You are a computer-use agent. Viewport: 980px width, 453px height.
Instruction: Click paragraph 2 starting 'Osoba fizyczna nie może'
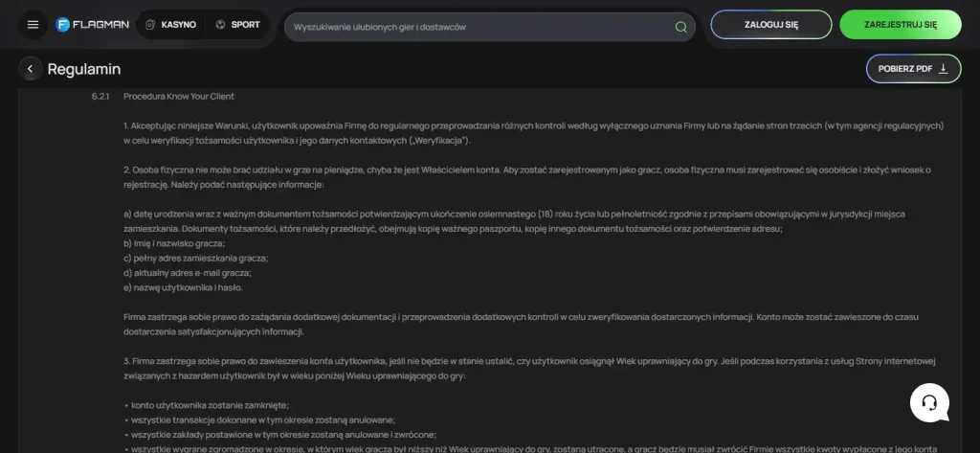527,178
